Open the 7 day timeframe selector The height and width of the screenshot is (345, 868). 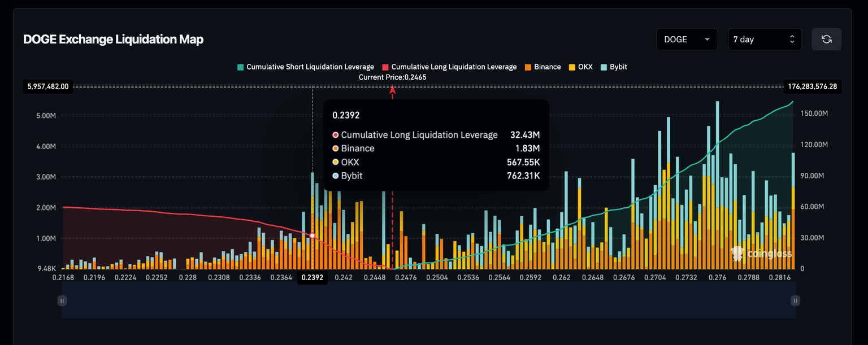[x=765, y=39]
